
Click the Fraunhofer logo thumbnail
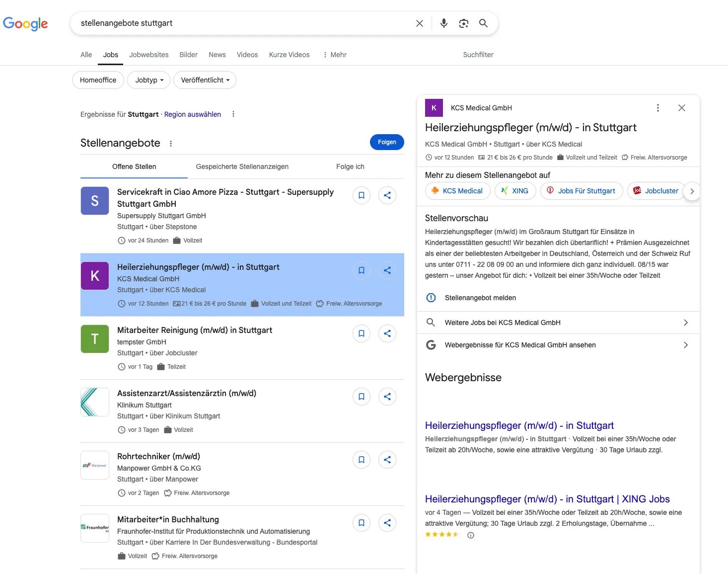coord(95,528)
